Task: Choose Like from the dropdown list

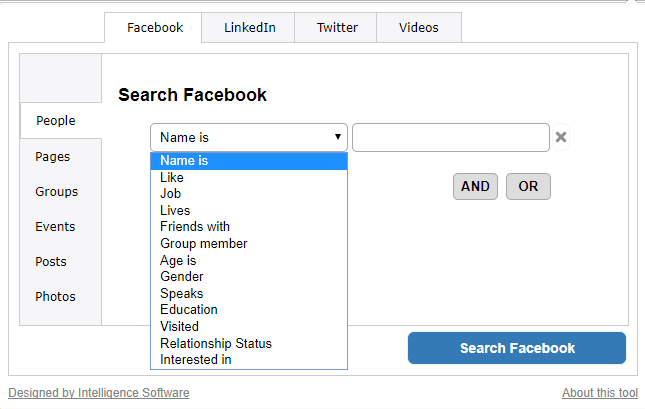Action: (249, 177)
